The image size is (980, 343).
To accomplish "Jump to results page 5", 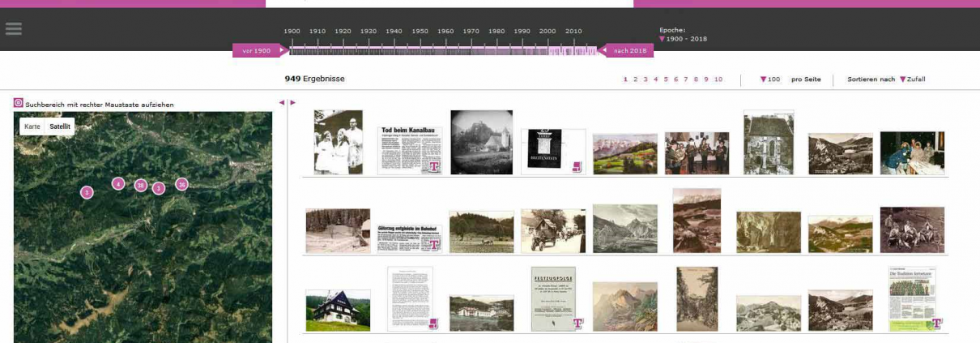I will pos(666,79).
